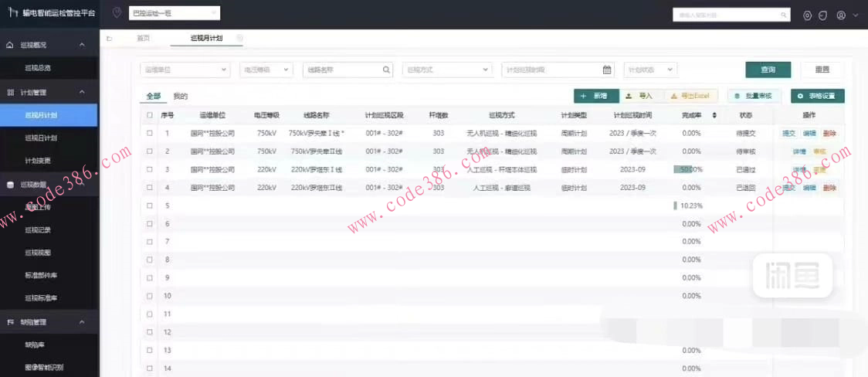868x377 pixels.
Task: Check the checkbox for row 4
Action: pos(150,188)
